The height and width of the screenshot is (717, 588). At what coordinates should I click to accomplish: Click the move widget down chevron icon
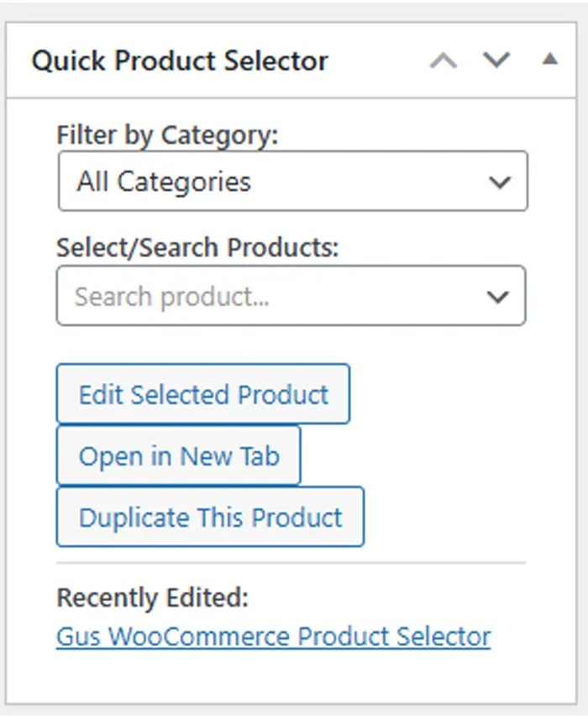pos(497,60)
